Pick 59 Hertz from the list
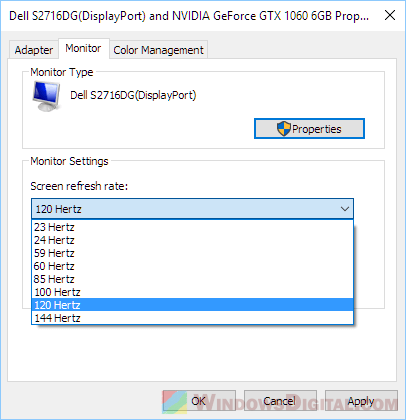The image size is (406, 420). tap(192, 253)
